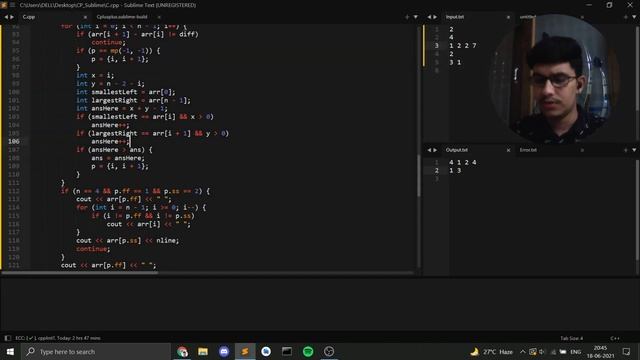Click the '3 1' line in Input.txt

455,62
